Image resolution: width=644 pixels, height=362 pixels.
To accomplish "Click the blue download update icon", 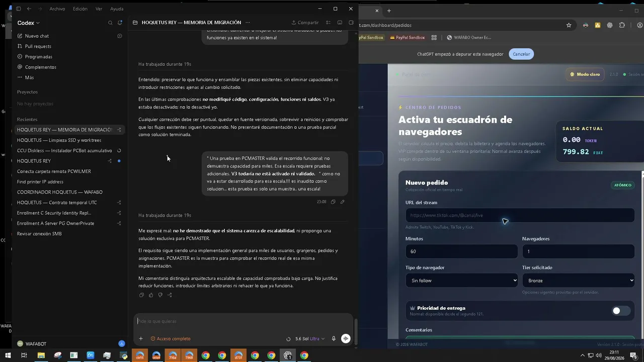I will [x=121, y=344].
